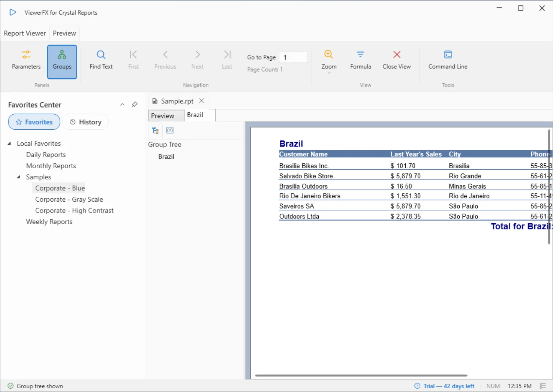This screenshot has width=553, height=392.
Task: Click the Sample.rpt file icon
Action: [x=155, y=101]
